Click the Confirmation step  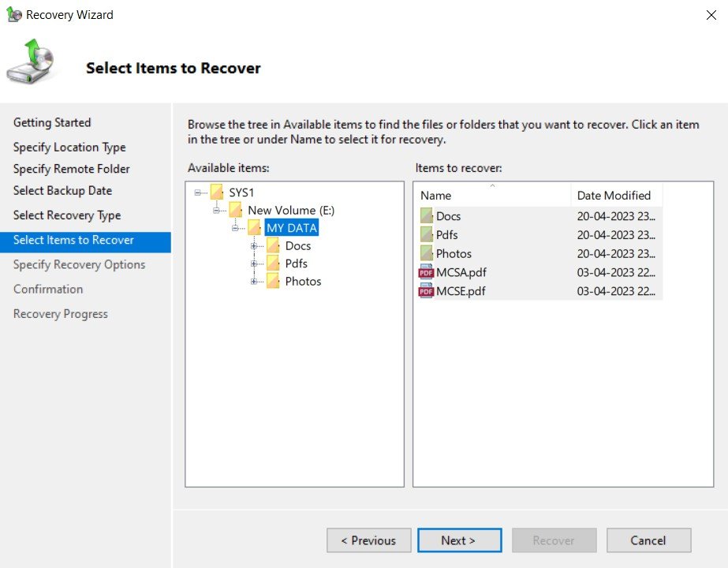click(x=48, y=289)
